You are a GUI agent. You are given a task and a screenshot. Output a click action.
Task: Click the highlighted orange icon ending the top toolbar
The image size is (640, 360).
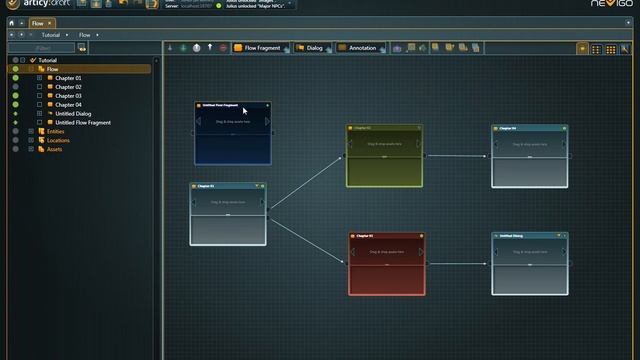point(152,4)
